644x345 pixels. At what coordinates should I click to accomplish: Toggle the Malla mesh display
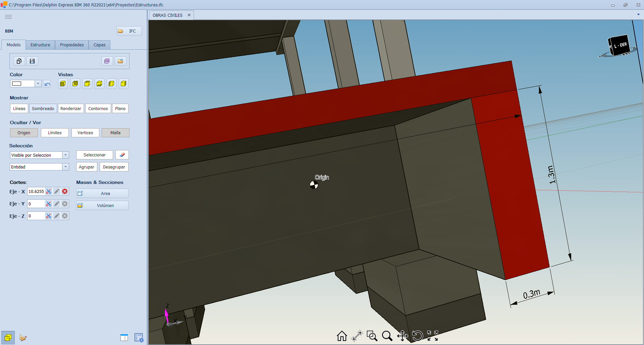[115, 133]
